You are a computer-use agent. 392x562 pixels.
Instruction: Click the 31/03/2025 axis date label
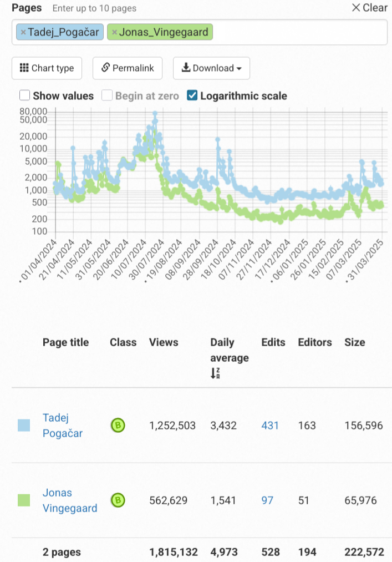(x=365, y=260)
